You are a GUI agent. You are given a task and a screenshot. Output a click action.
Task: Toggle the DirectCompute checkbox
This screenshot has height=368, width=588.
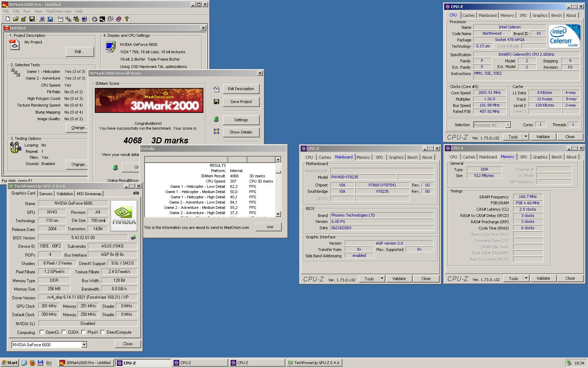click(103, 332)
